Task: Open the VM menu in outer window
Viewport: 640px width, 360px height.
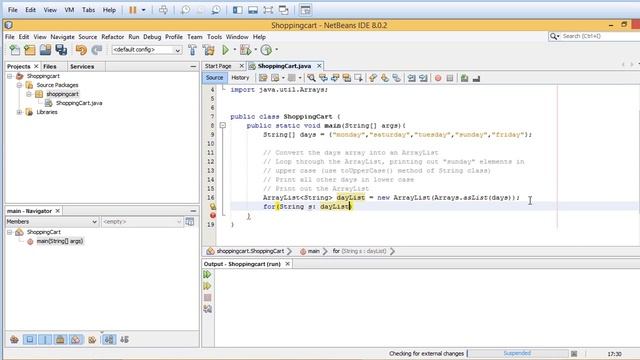Action: [69, 10]
